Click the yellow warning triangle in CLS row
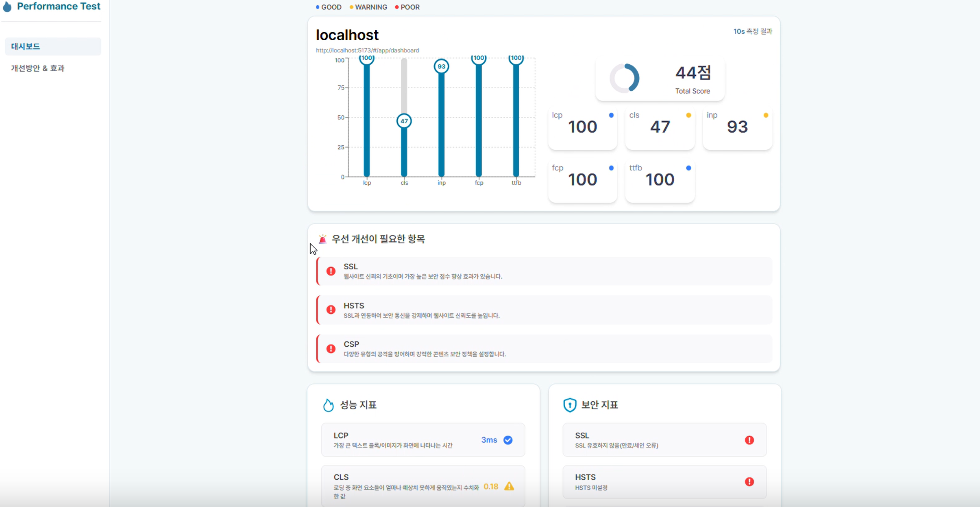The image size is (980, 507). 509,487
